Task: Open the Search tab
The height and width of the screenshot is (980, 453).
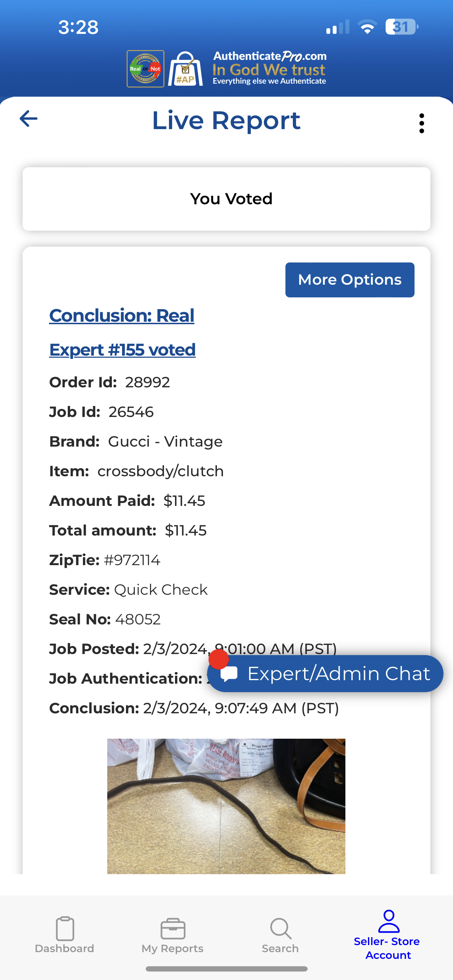Action: point(280,934)
